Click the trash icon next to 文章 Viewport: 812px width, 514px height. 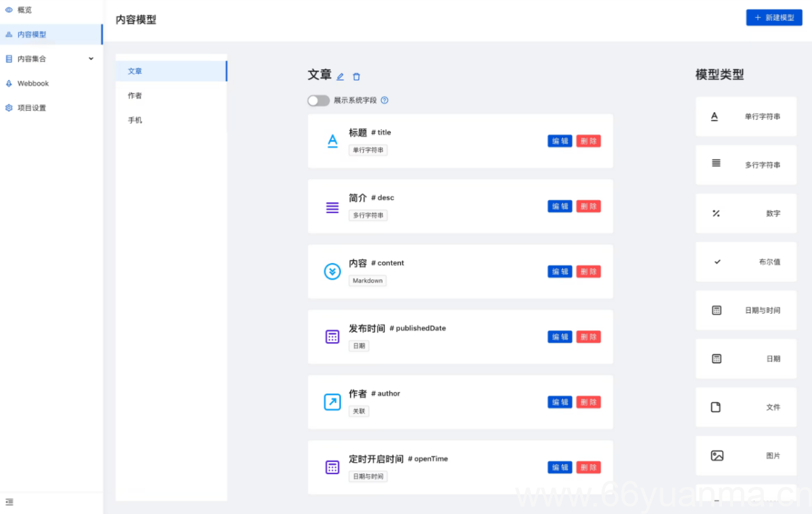pos(357,77)
